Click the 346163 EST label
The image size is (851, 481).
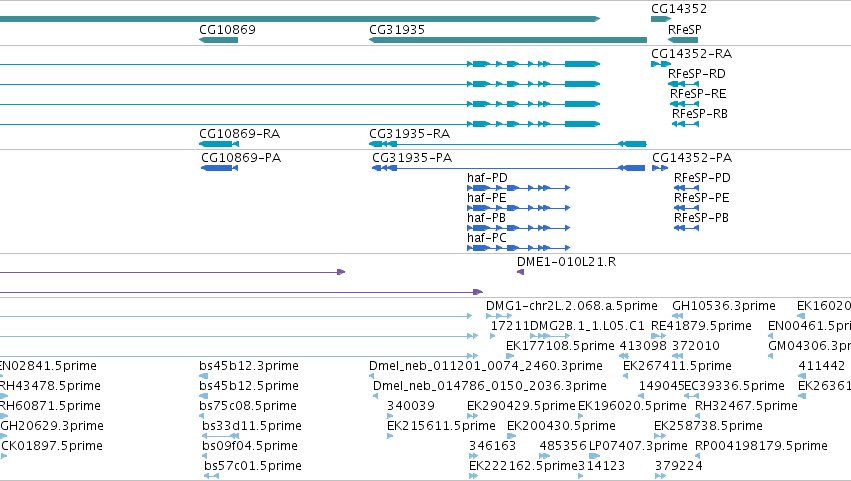(x=492, y=447)
